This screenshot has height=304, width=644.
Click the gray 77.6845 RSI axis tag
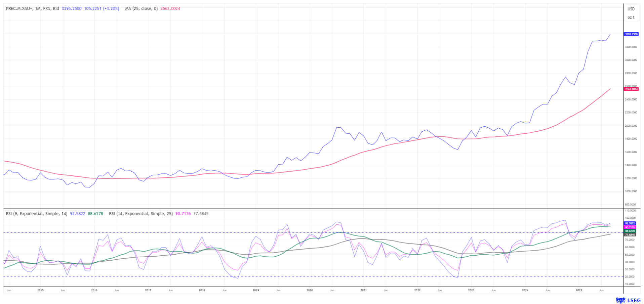[x=630, y=235]
